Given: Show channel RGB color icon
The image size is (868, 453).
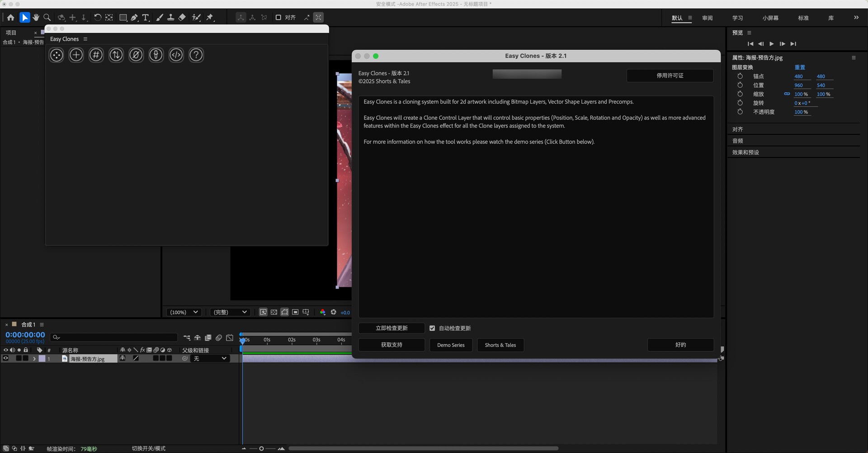Looking at the screenshot, I should point(323,312).
